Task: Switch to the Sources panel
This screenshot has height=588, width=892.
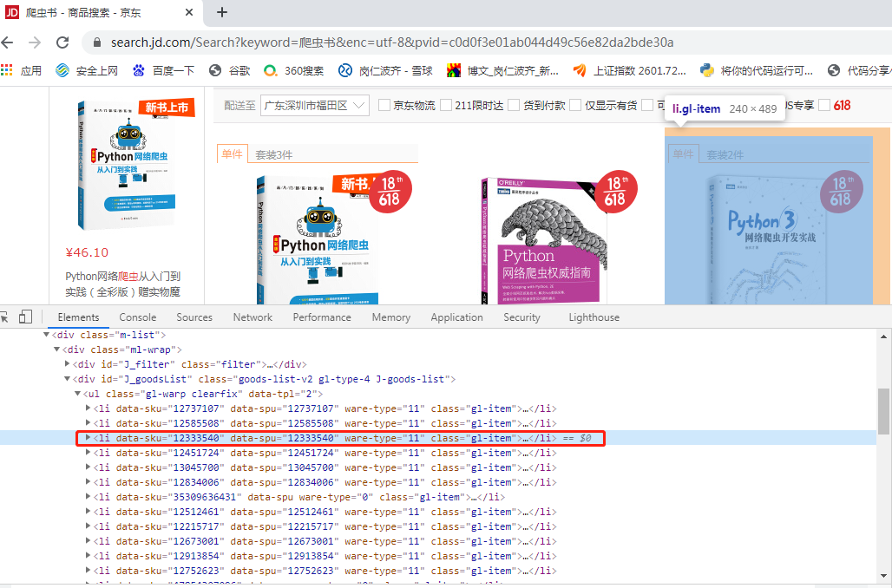Action: 194,317
